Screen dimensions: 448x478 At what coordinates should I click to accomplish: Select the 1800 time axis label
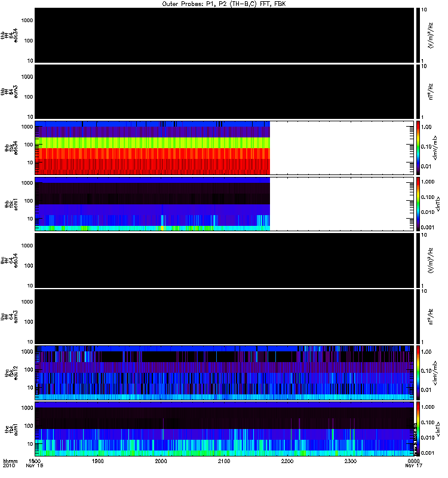click(35, 461)
